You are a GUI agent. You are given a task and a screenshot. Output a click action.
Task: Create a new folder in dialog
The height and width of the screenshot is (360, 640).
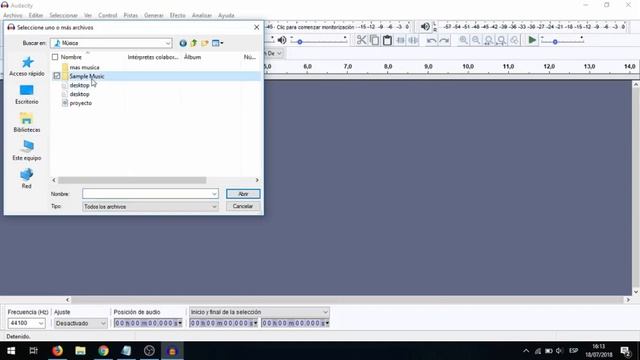coord(204,43)
